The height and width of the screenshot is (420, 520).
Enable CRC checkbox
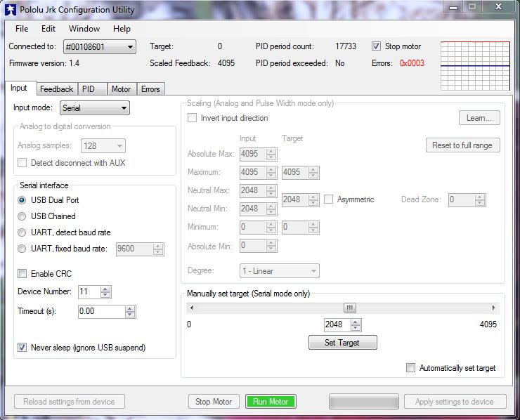(22, 273)
